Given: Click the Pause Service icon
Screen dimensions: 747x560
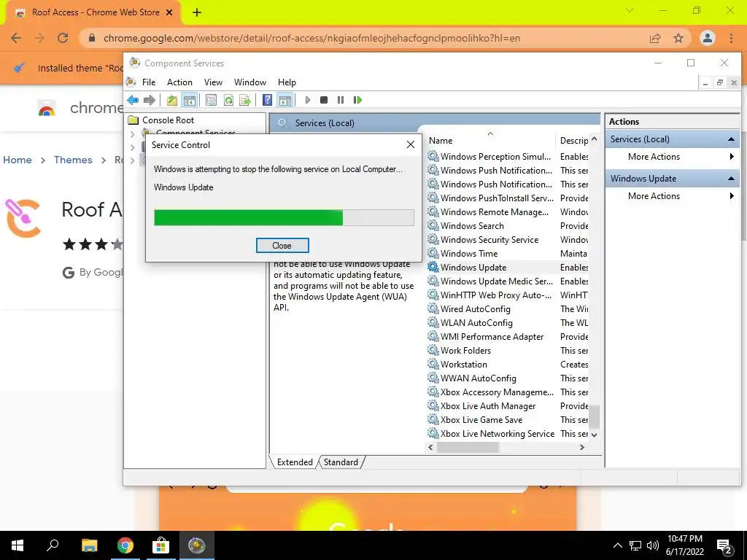Looking at the screenshot, I should (x=340, y=100).
